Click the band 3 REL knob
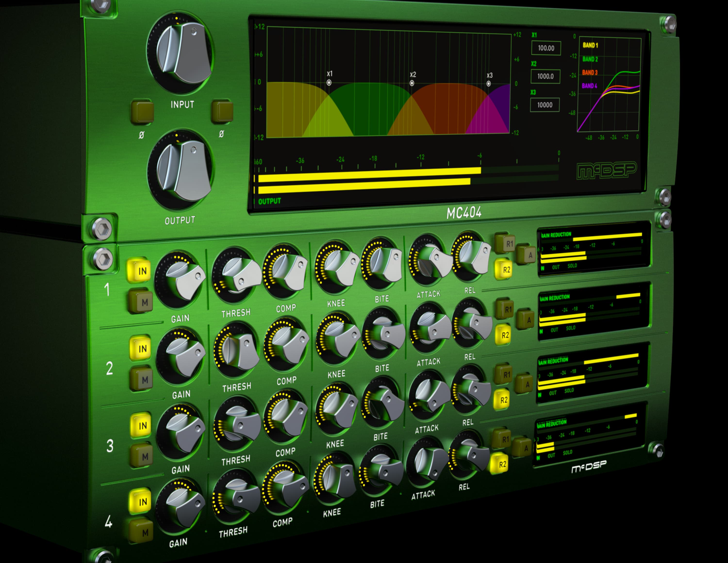 (x=470, y=389)
